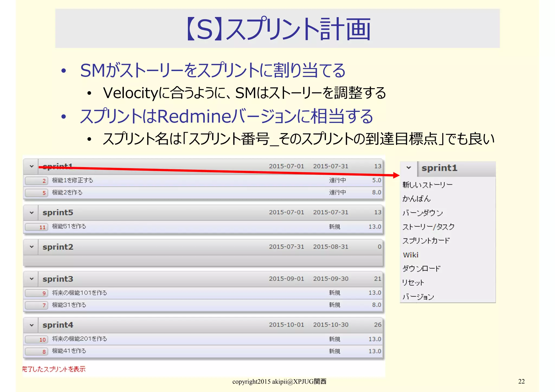Click the sprint5 title

[58, 213]
